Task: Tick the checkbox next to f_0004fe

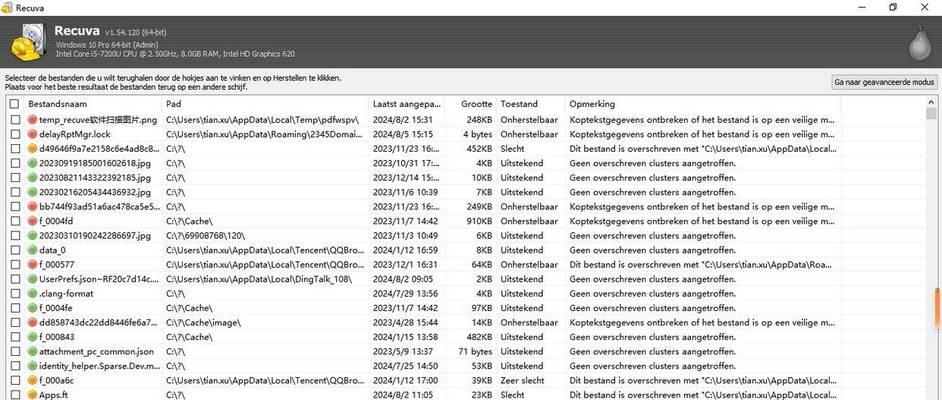Action: [x=15, y=308]
